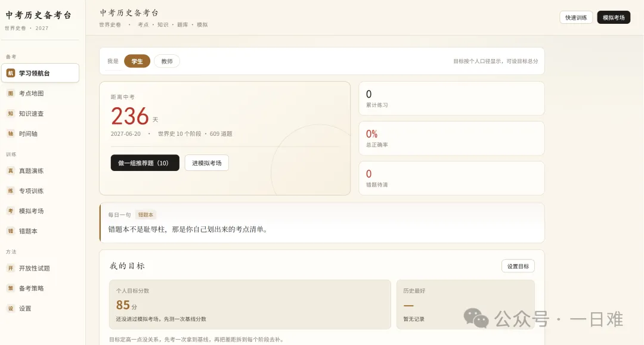Click the 我的目标 section heading
This screenshot has height=345, width=644.
pos(128,266)
